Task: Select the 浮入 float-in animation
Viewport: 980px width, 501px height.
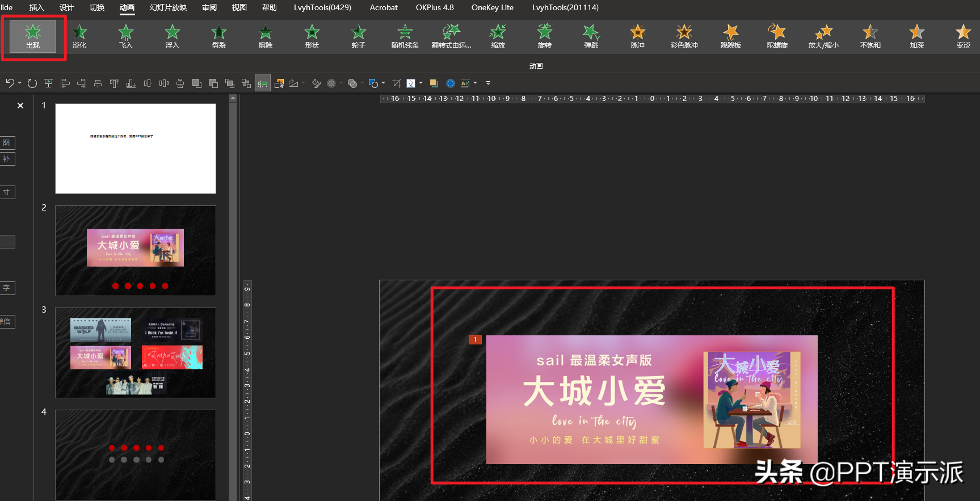Action: pos(173,36)
